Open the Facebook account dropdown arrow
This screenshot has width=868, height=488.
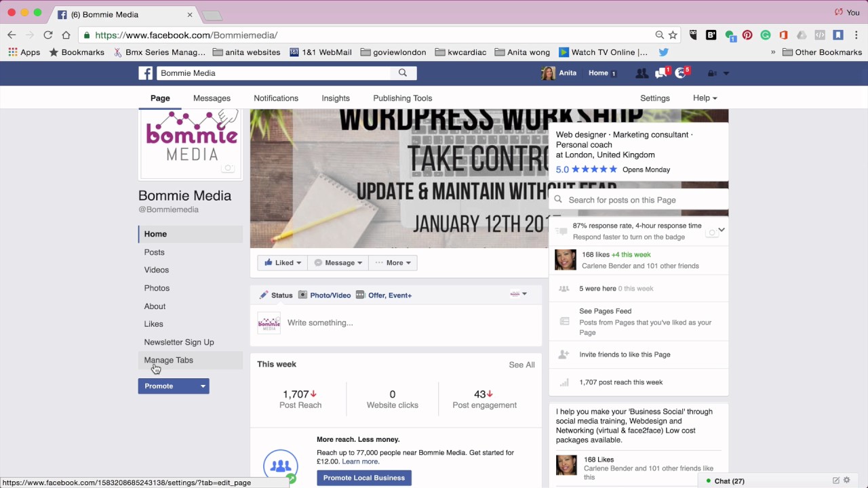point(726,73)
